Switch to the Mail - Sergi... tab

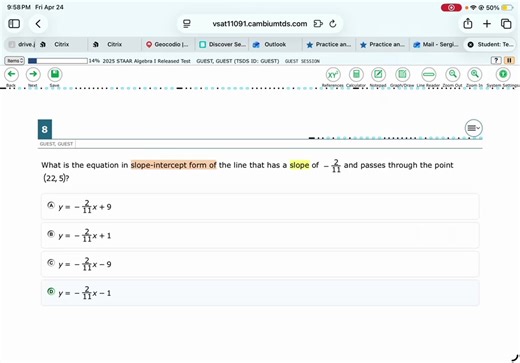436,44
